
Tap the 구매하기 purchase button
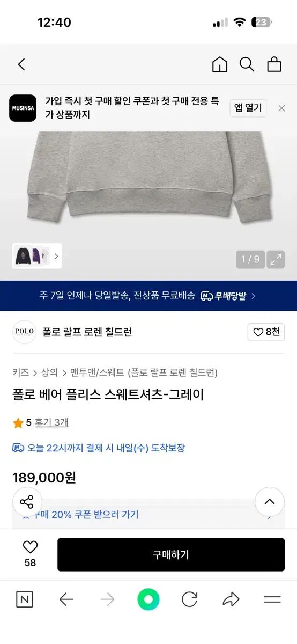point(171,555)
